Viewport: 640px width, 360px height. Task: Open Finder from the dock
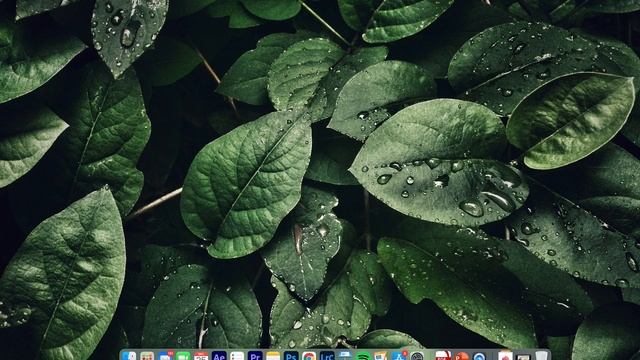tap(129, 356)
